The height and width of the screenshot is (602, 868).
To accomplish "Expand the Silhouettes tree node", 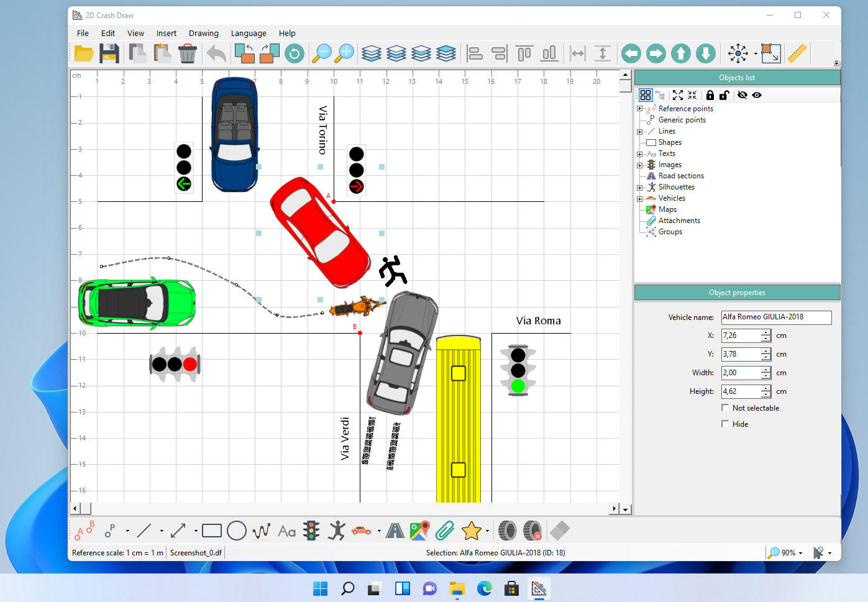I will click(x=639, y=188).
